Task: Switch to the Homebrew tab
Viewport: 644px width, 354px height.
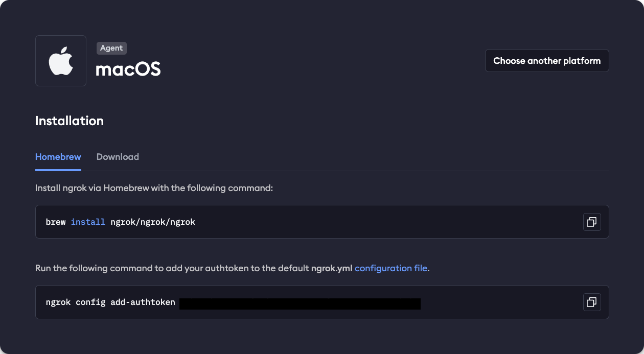Action: coord(58,157)
